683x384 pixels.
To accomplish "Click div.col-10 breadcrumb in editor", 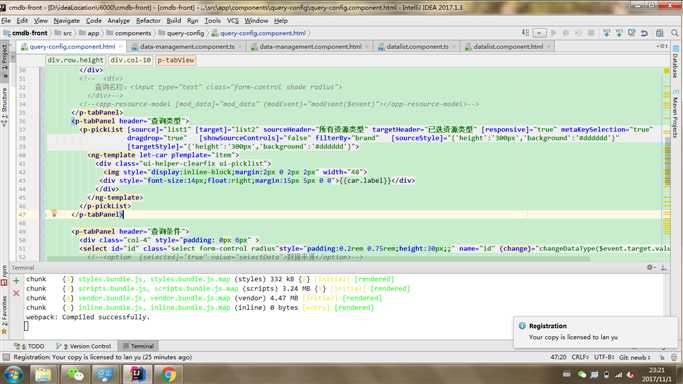I will coord(130,60).
